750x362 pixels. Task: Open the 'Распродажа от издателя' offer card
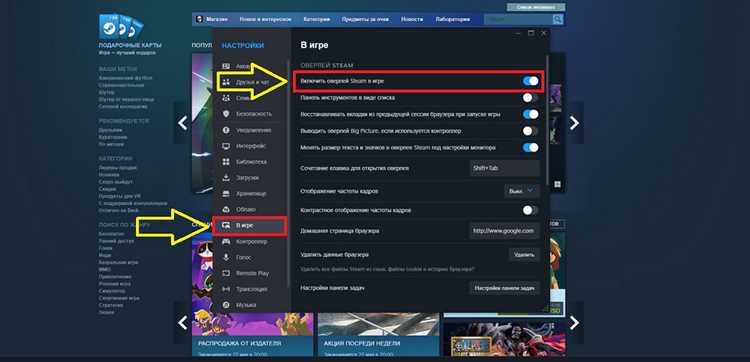pyautogui.click(x=253, y=335)
